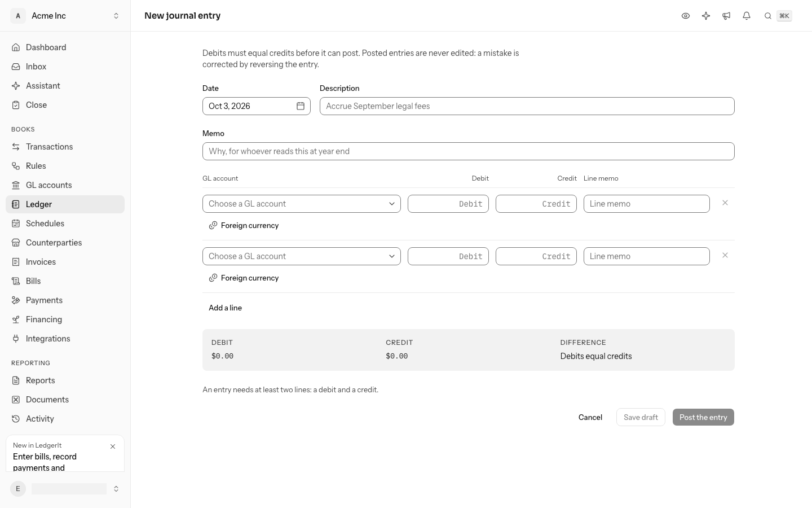
Task: Open the Assistant page in the sidebar
Action: tap(65, 86)
